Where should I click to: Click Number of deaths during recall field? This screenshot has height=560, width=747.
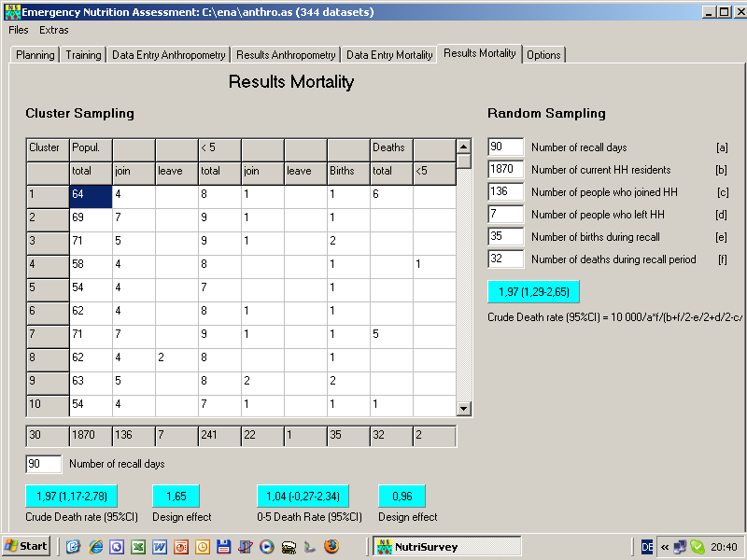(x=506, y=259)
